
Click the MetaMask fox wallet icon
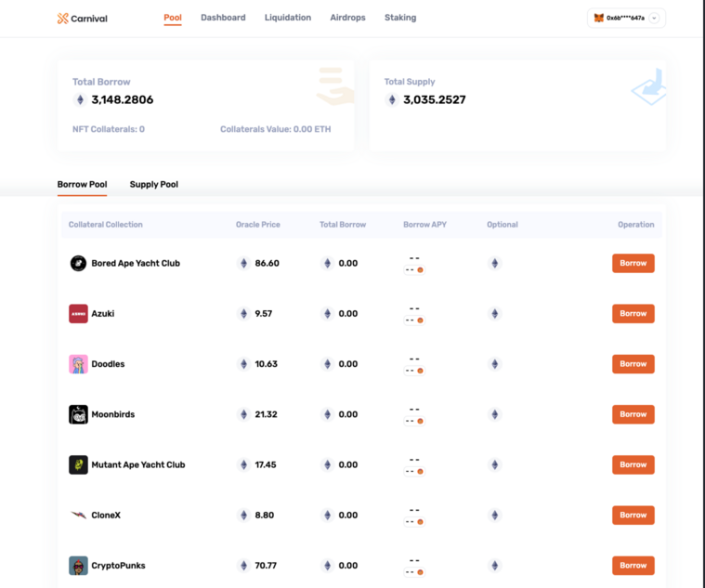(598, 18)
